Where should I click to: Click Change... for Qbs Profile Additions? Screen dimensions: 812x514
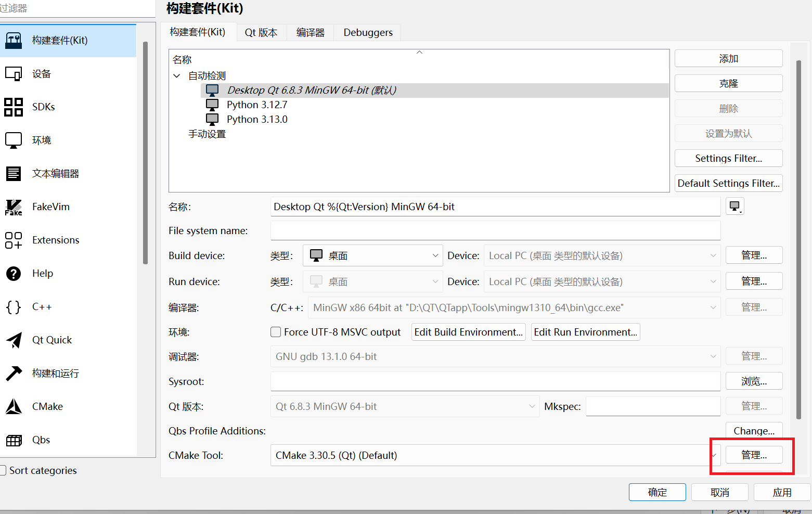point(754,431)
